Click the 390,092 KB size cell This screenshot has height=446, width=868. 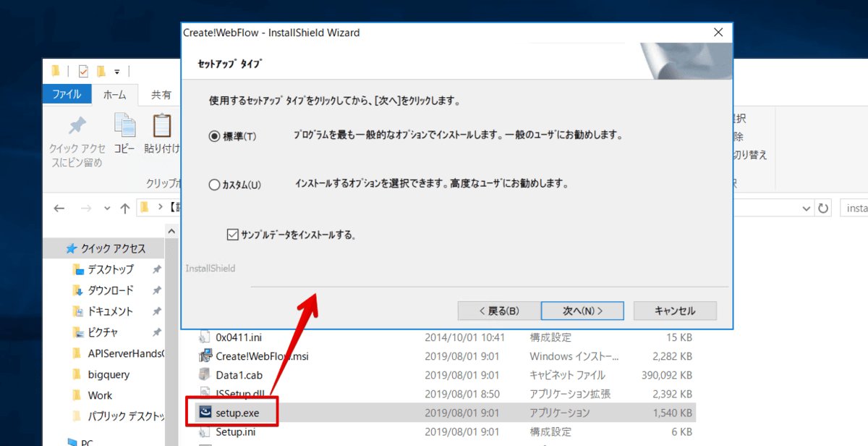[666, 375]
